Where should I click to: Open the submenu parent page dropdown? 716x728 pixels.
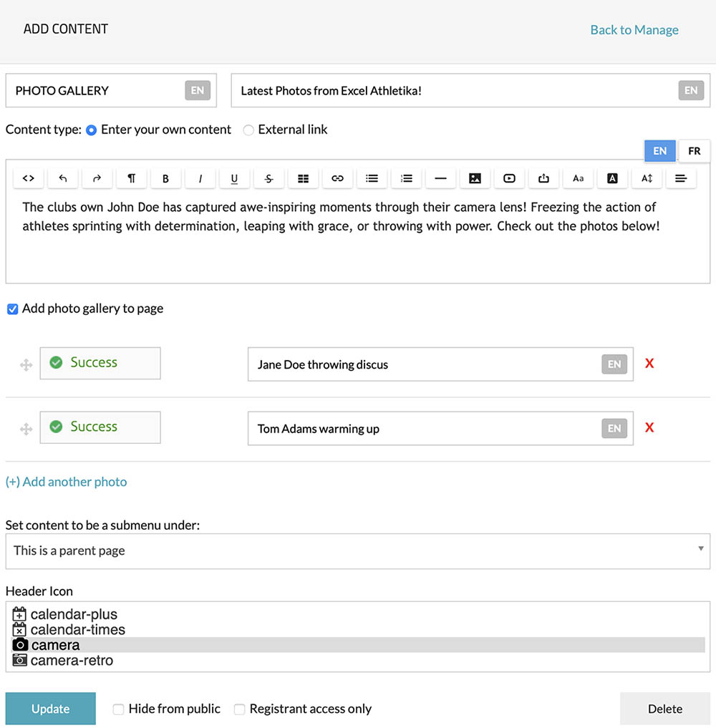(358, 550)
